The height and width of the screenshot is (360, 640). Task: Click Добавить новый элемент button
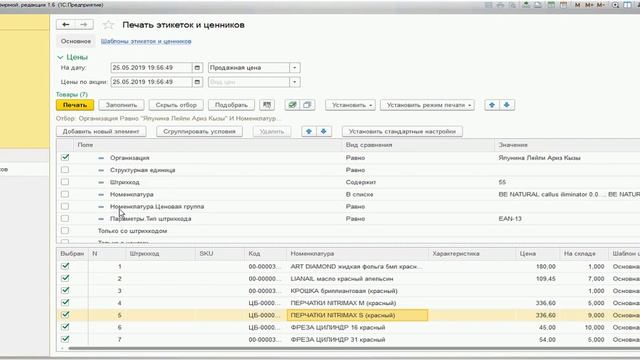coord(101,131)
